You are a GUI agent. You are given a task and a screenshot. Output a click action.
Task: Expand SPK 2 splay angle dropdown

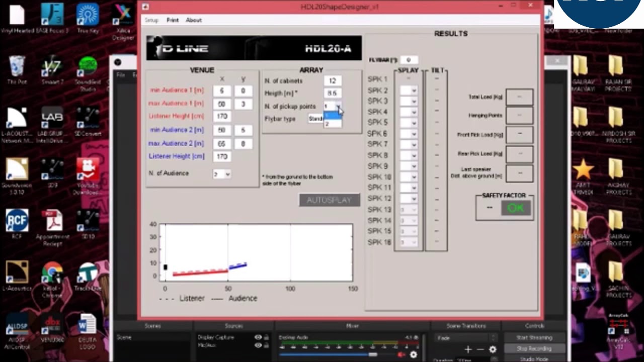(x=409, y=90)
